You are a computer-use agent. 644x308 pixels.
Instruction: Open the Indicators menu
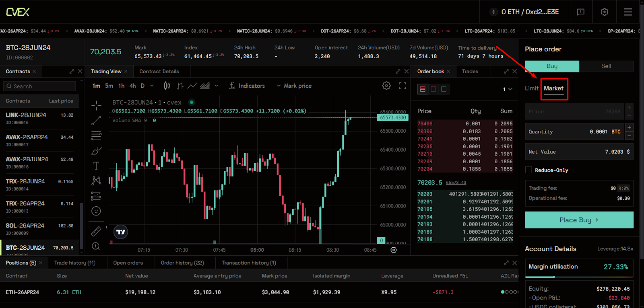[x=247, y=86]
